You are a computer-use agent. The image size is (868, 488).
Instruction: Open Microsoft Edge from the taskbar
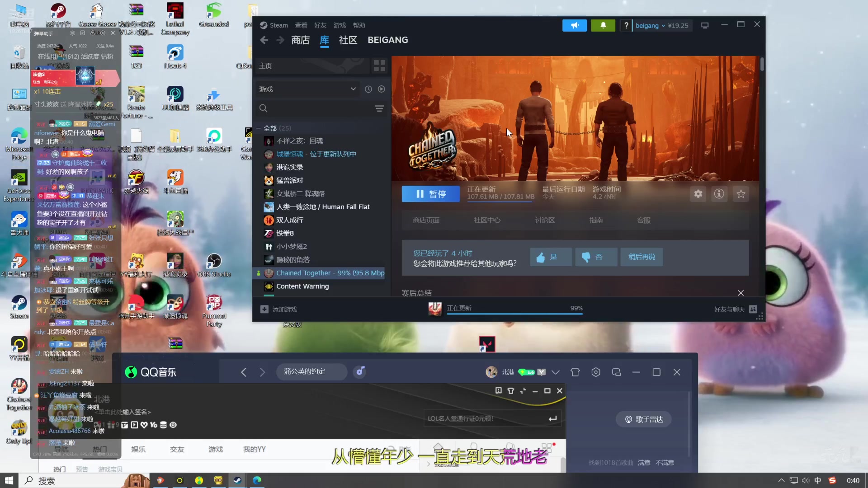[257, 480]
